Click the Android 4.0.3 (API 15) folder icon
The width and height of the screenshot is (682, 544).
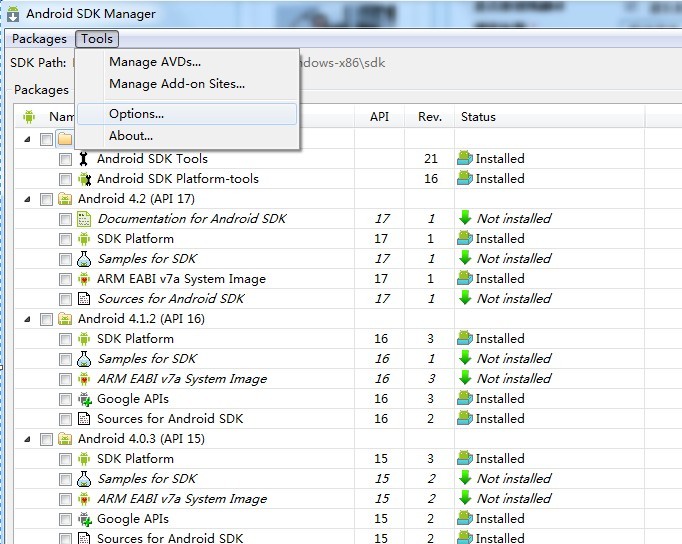click(65, 439)
